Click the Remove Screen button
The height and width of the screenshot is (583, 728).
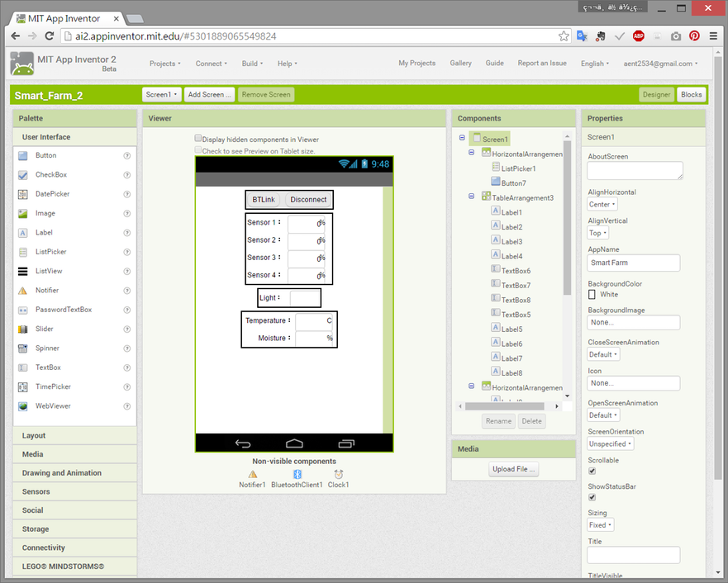coord(266,95)
